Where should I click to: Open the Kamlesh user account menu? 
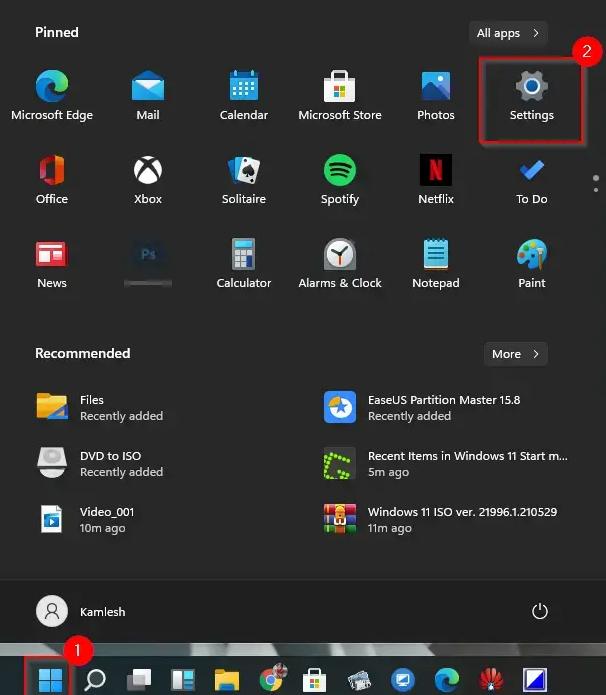(x=81, y=611)
